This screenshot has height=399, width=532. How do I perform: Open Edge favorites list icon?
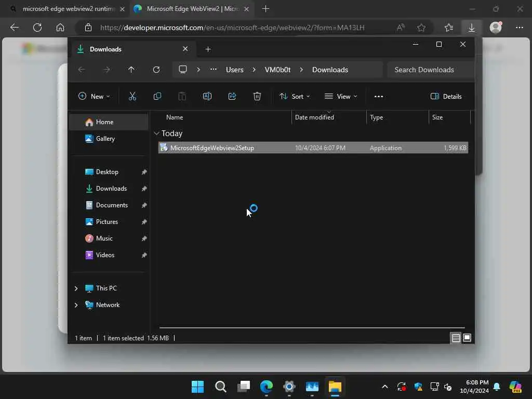[x=448, y=28]
